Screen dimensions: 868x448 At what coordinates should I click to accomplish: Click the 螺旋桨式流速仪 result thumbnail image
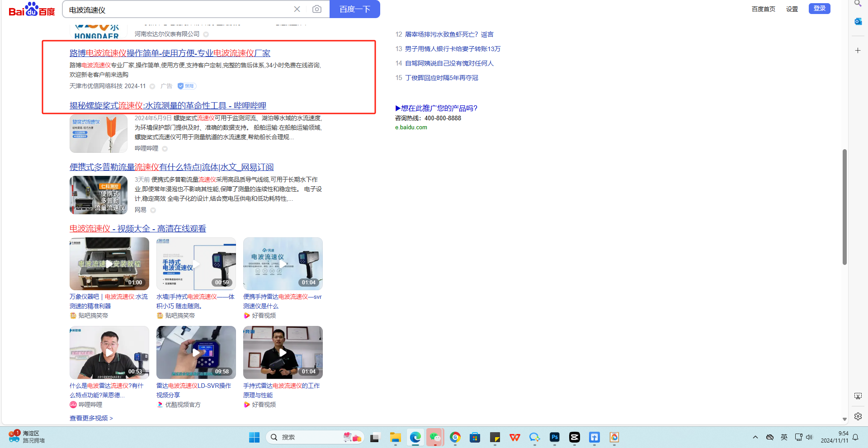click(99, 133)
